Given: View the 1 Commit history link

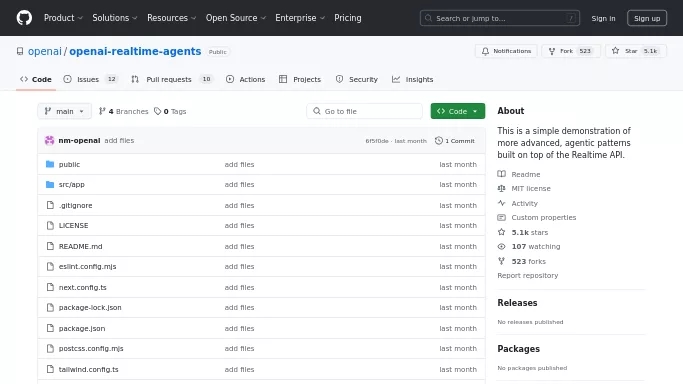Looking at the screenshot, I should (455, 141).
